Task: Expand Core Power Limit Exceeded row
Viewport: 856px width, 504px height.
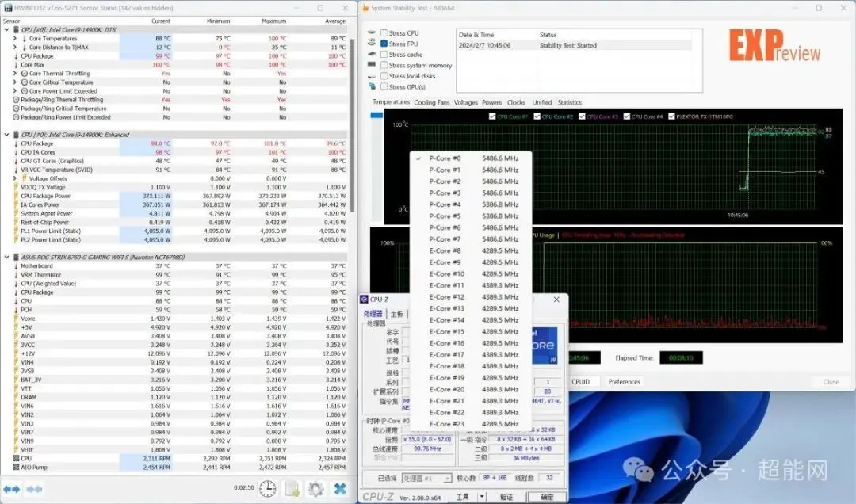Action: (x=15, y=90)
